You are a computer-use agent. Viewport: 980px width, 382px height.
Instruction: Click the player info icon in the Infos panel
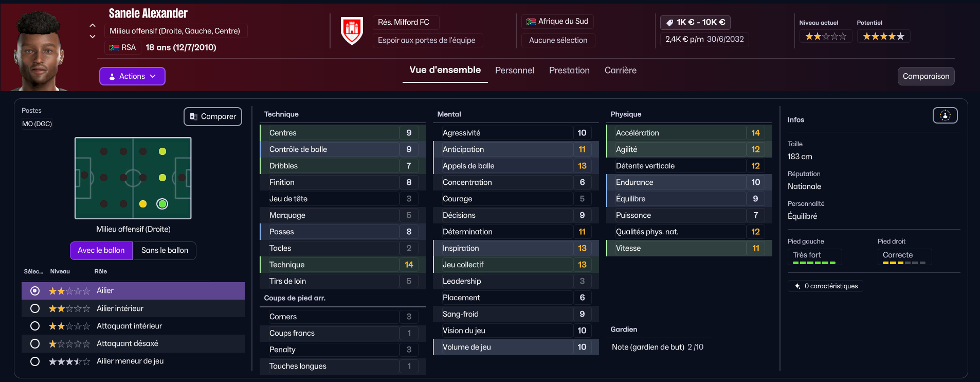click(945, 115)
